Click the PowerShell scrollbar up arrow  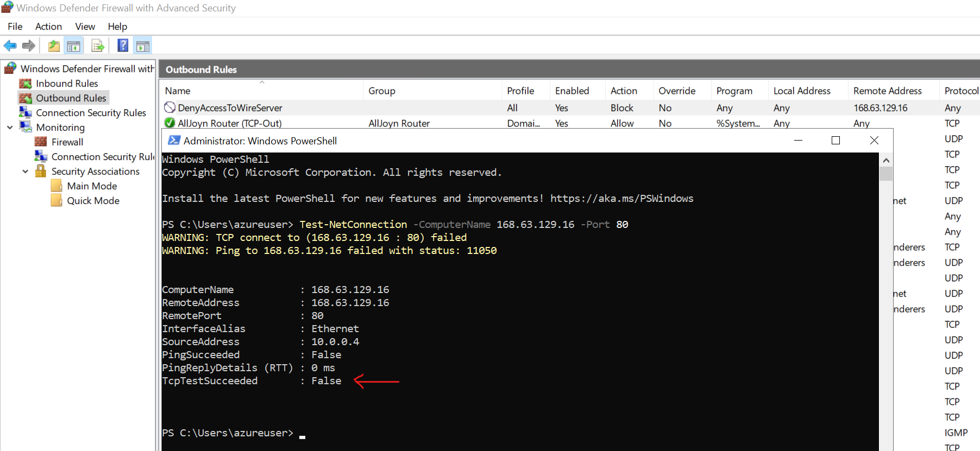click(x=886, y=160)
